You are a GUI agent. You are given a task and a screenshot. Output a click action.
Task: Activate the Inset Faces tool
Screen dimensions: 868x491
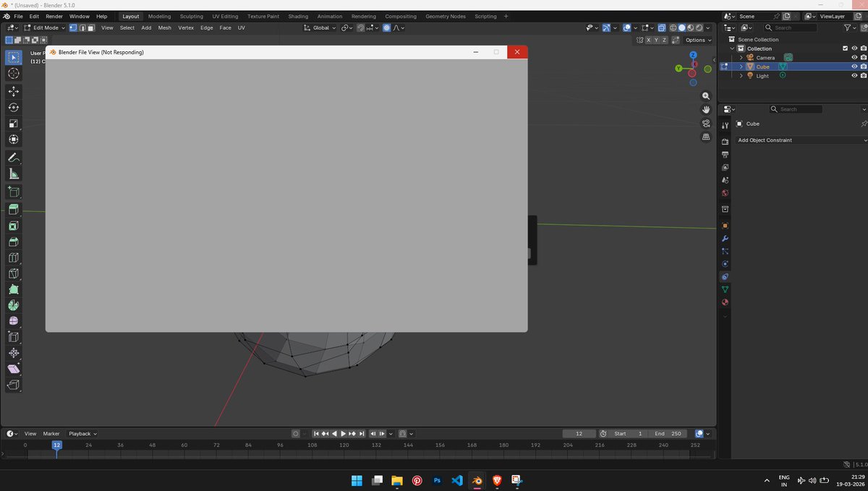[x=14, y=226]
